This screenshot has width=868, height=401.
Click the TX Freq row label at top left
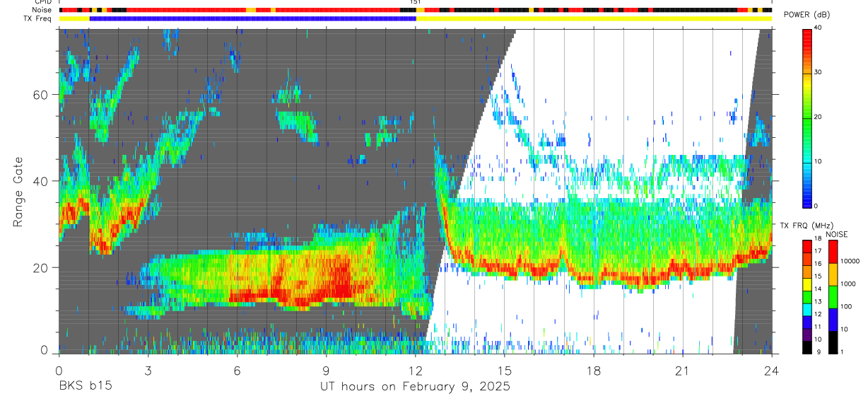pyautogui.click(x=38, y=18)
